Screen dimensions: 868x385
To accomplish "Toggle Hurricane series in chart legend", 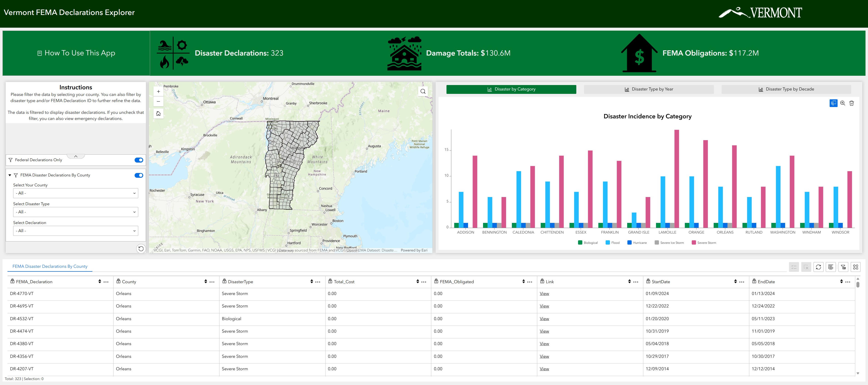I will point(637,243).
